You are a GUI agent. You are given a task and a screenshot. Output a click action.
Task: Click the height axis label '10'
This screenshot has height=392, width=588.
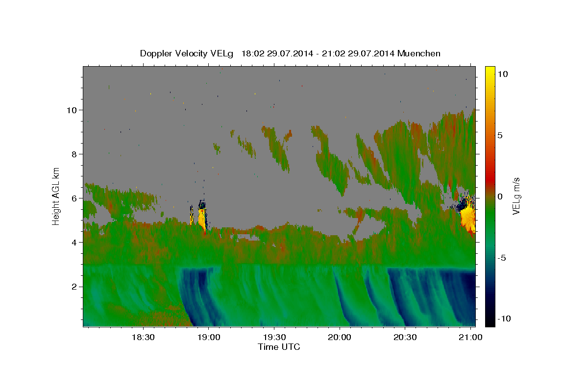[73, 110]
